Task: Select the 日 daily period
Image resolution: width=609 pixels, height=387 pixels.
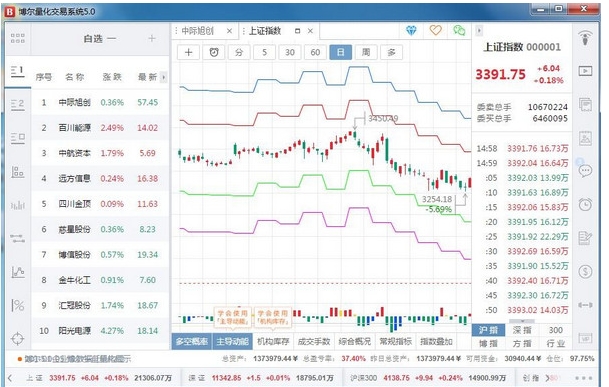Action: (341, 52)
